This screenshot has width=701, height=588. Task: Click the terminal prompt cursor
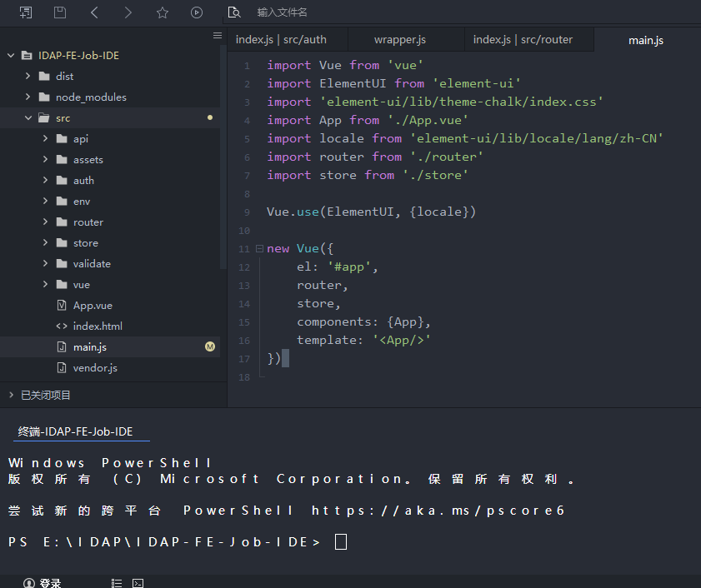[x=341, y=542]
